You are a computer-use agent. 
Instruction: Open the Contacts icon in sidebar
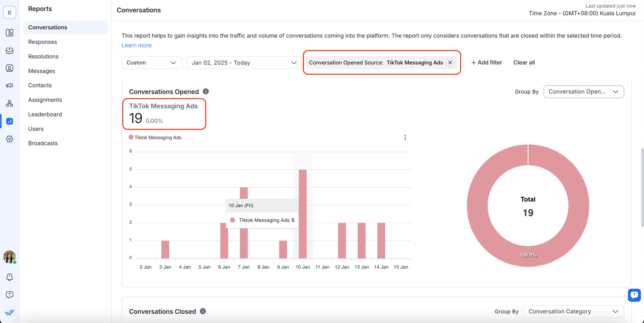point(10,68)
